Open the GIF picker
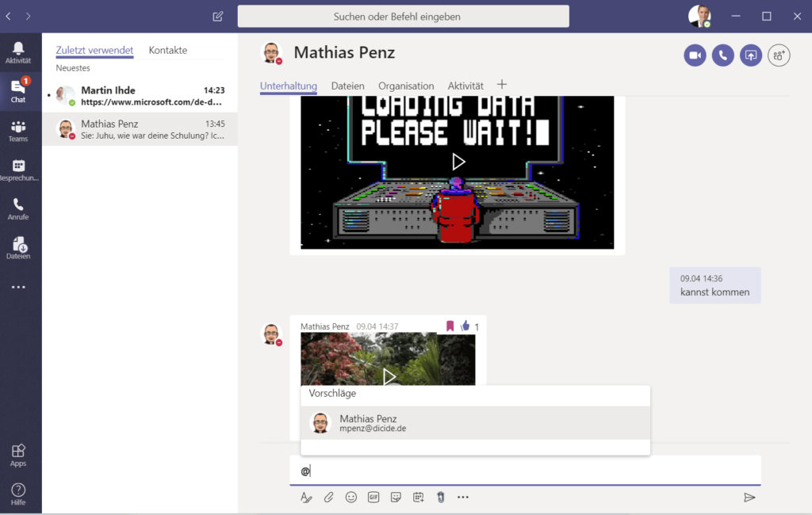The width and height of the screenshot is (812, 515). [373, 498]
